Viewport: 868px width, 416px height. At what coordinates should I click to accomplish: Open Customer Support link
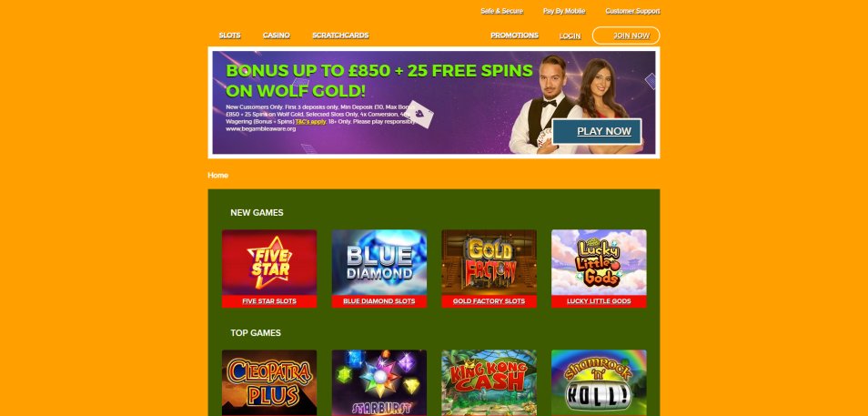(x=632, y=11)
